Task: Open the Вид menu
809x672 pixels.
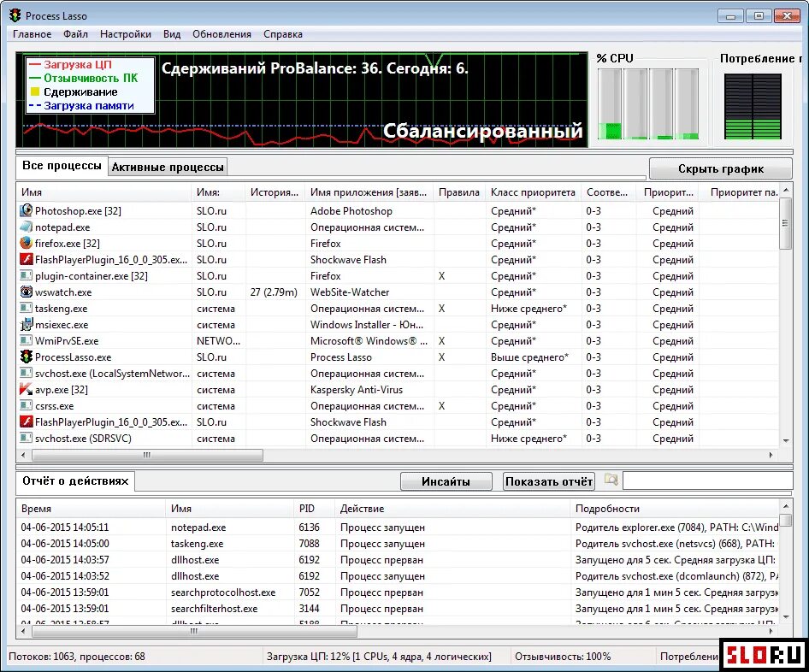Action: click(172, 34)
